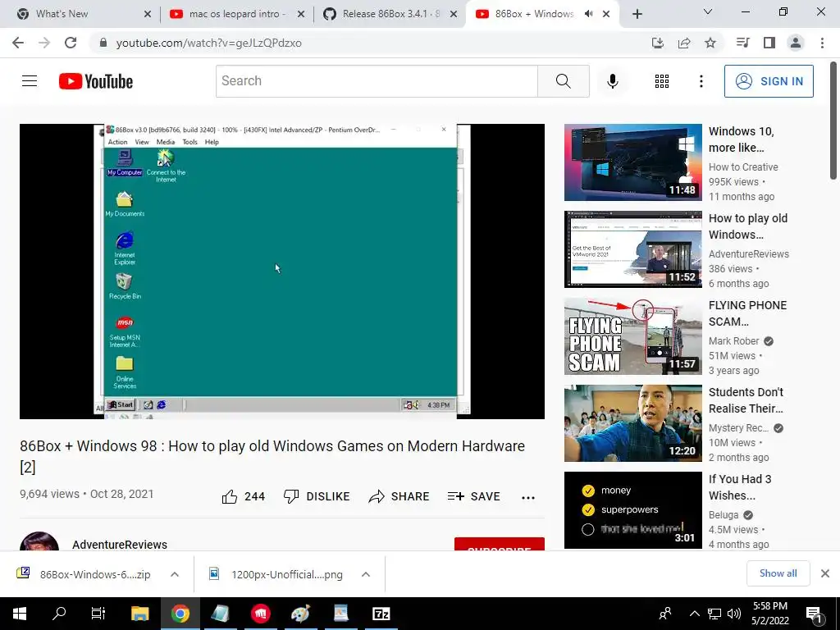The image size is (840, 630).
Task: Close the downloads bar
Action: click(x=825, y=573)
